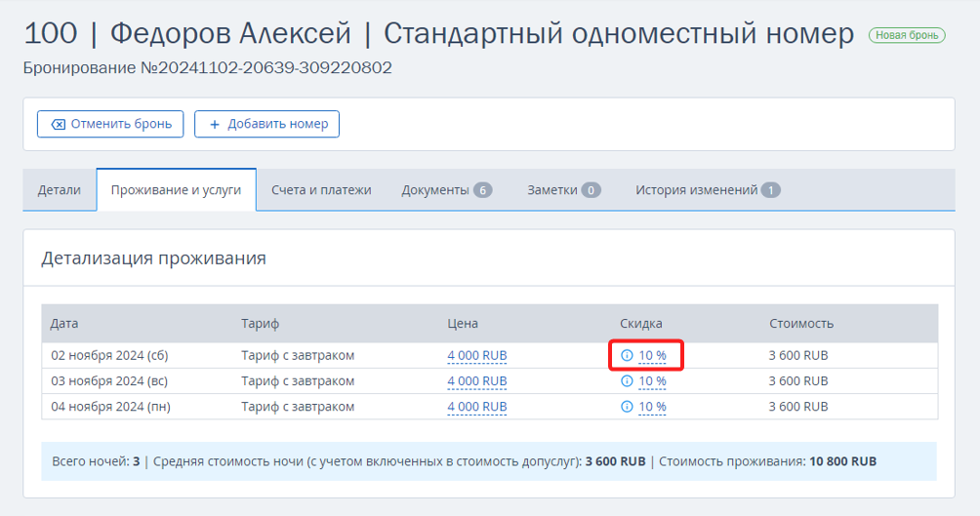
Task: Click the Цена column header
Action: [463, 324]
